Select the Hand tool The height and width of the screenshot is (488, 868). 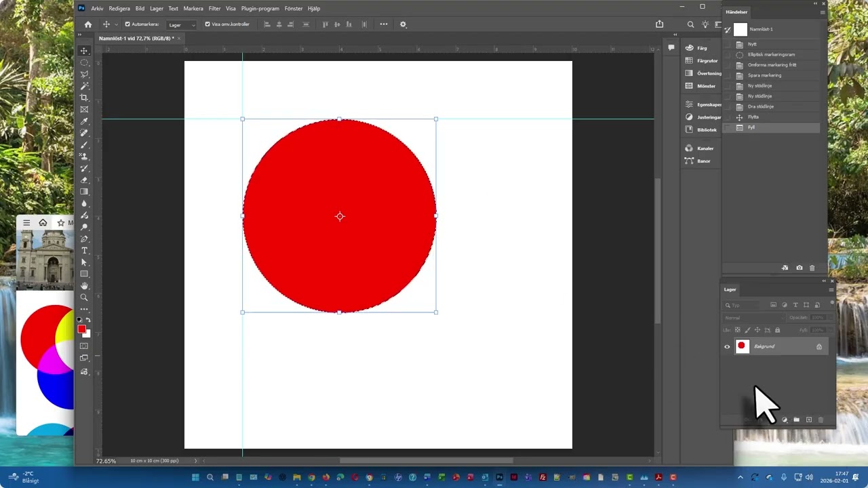point(84,286)
